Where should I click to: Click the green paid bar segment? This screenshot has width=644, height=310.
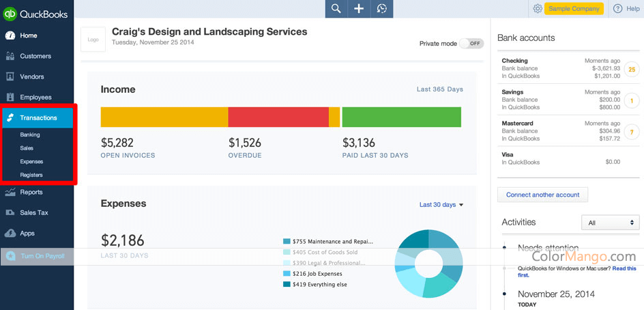[x=402, y=117]
